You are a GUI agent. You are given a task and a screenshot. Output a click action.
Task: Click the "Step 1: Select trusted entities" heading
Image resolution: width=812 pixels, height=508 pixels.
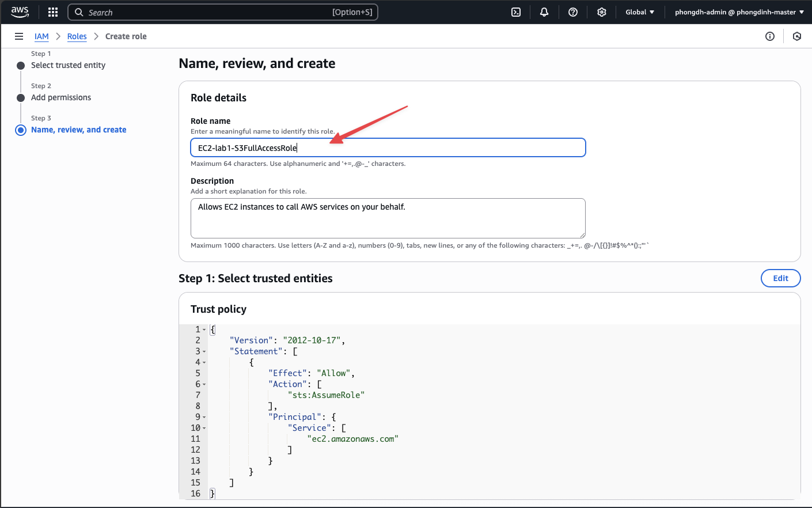pos(256,279)
